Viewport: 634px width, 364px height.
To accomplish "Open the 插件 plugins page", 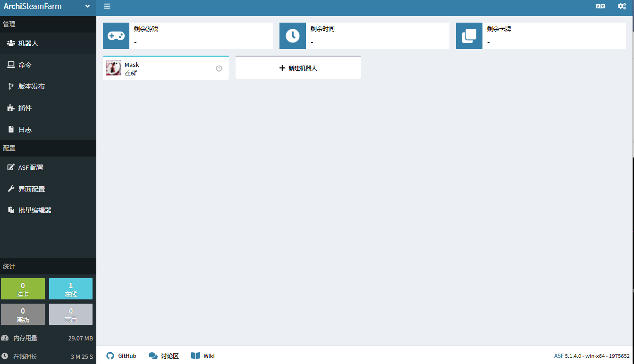I will tap(48, 108).
